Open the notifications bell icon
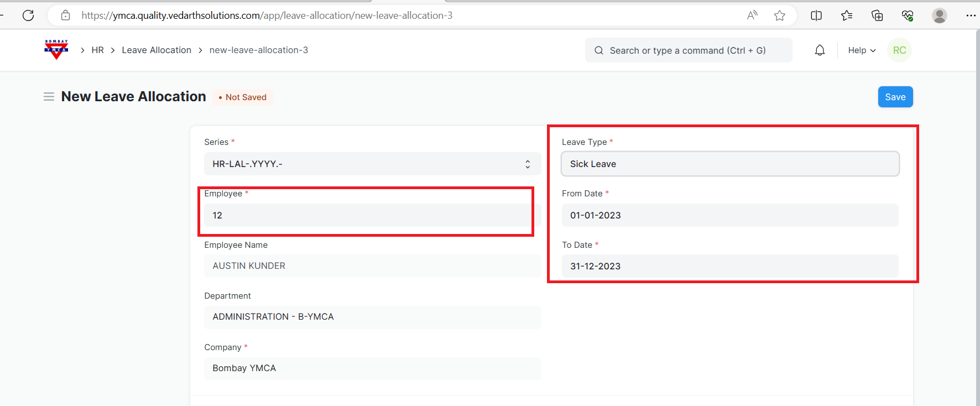The image size is (980, 406). click(x=820, y=50)
